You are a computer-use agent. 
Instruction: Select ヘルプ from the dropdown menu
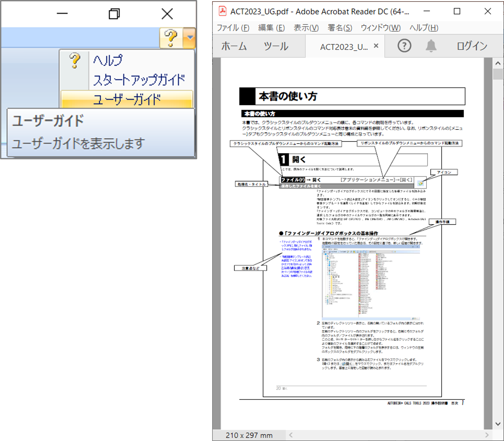(108, 60)
